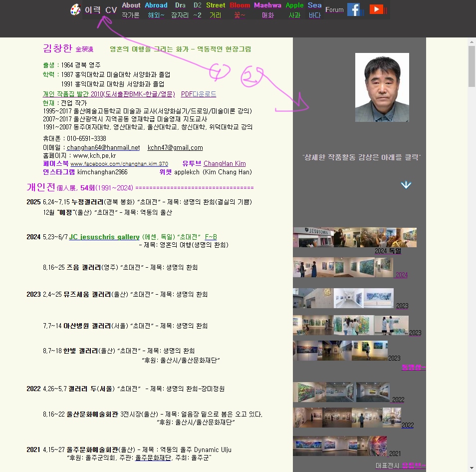
Task: Click the 누정갤러리 2025 exhibition entry
Action: click(139, 202)
